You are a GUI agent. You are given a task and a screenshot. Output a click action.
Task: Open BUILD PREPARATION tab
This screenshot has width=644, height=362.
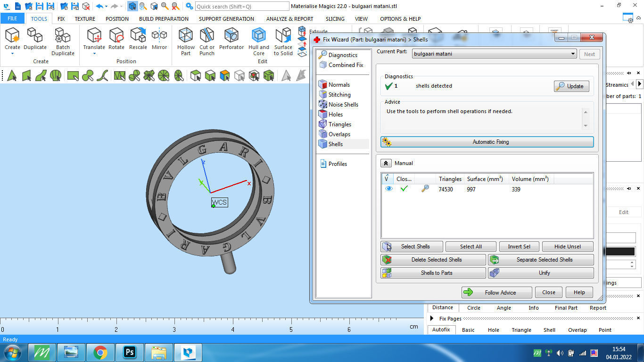(x=164, y=19)
